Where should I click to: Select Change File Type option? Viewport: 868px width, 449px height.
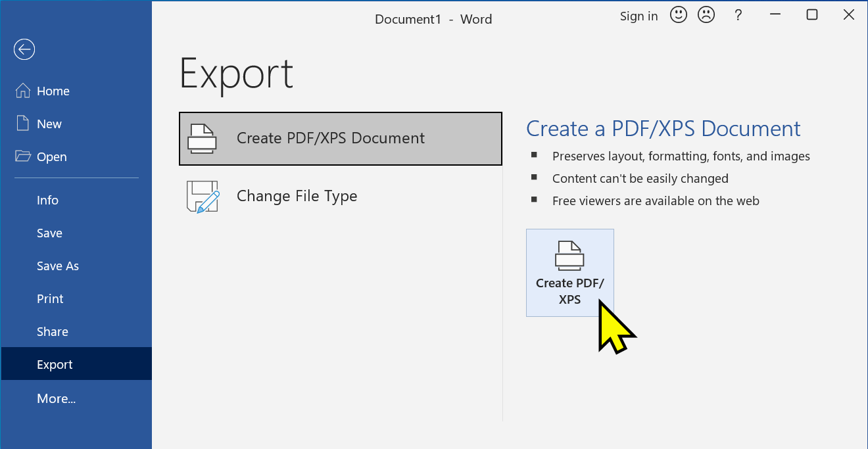click(341, 196)
